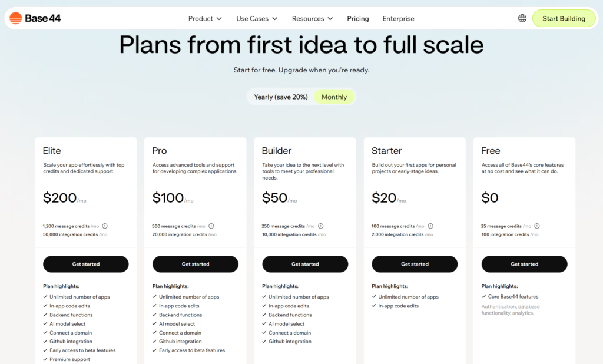Get started with the Pro plan
Viewport: 603px width, 364px height.
[195, 264]
